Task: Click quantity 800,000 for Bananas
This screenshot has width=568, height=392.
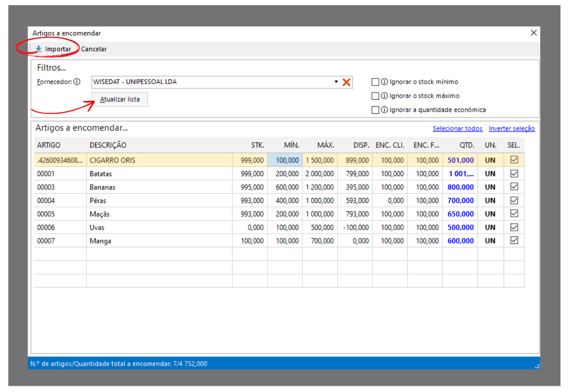Action: tap(460, 187)
